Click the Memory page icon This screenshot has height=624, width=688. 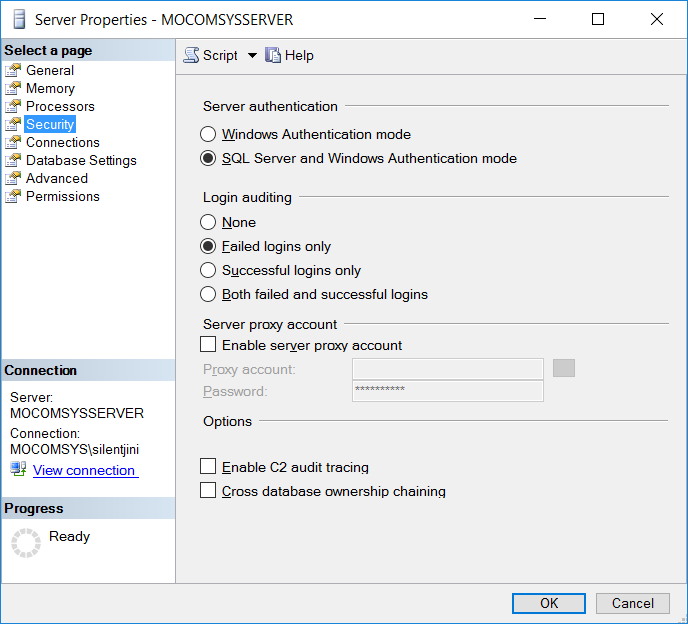pyautogui.click(x=13, y=88)
